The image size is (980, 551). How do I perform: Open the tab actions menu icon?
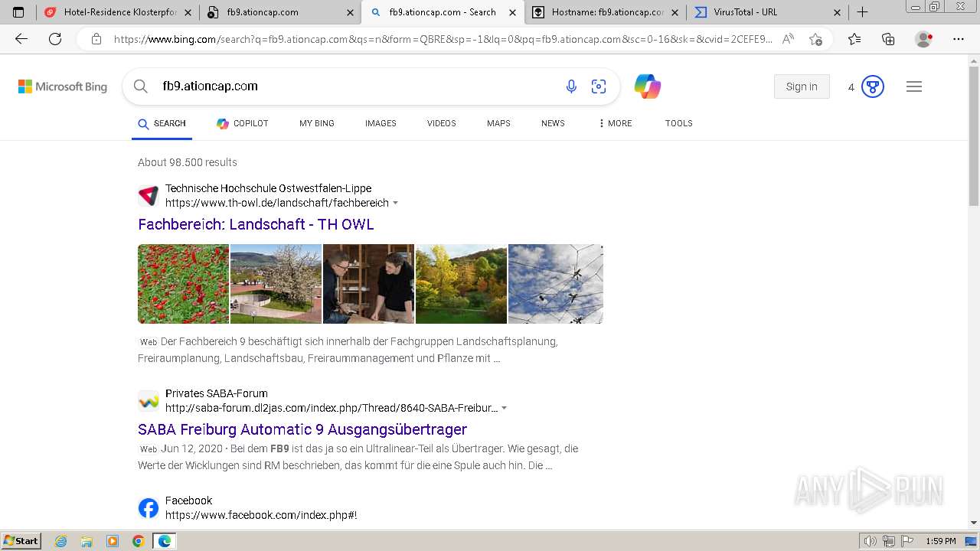pos(18,12)
